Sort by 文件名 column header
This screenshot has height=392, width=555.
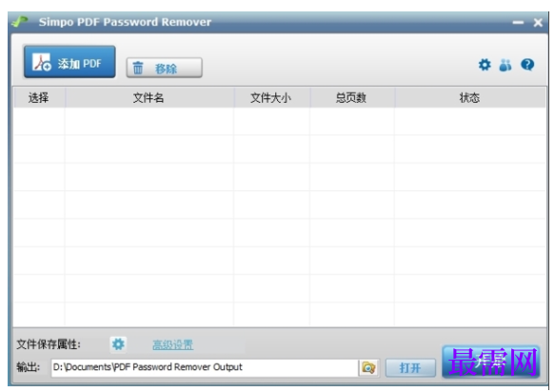point(149,97)
